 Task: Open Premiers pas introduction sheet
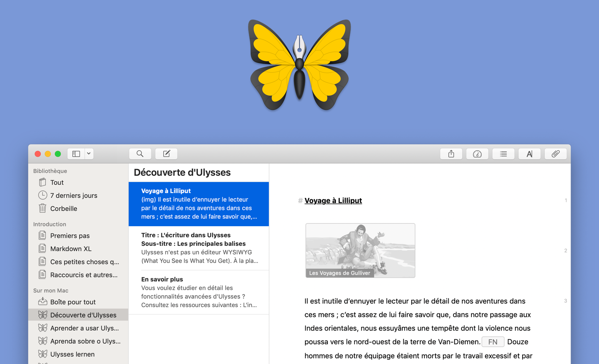78,236
